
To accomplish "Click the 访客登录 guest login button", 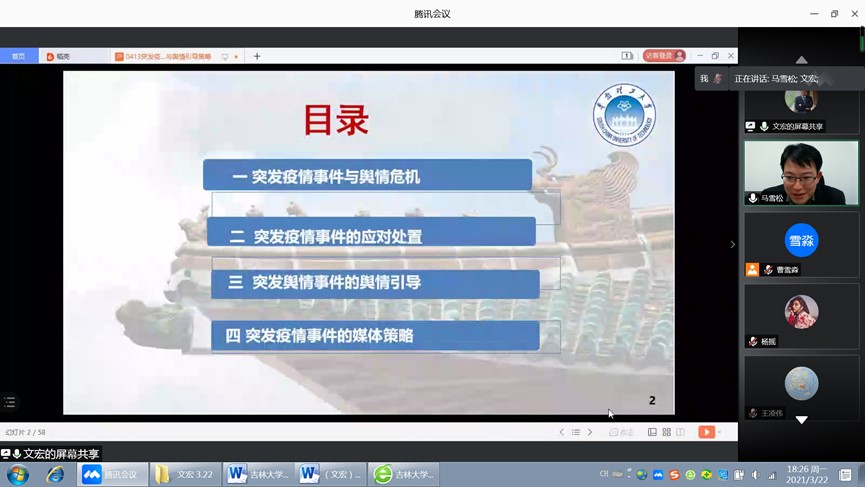I will click(665, 56).
